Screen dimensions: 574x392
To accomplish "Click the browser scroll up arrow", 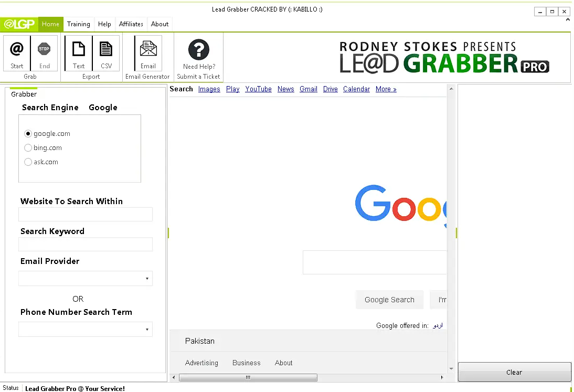I will coord(451,89).
